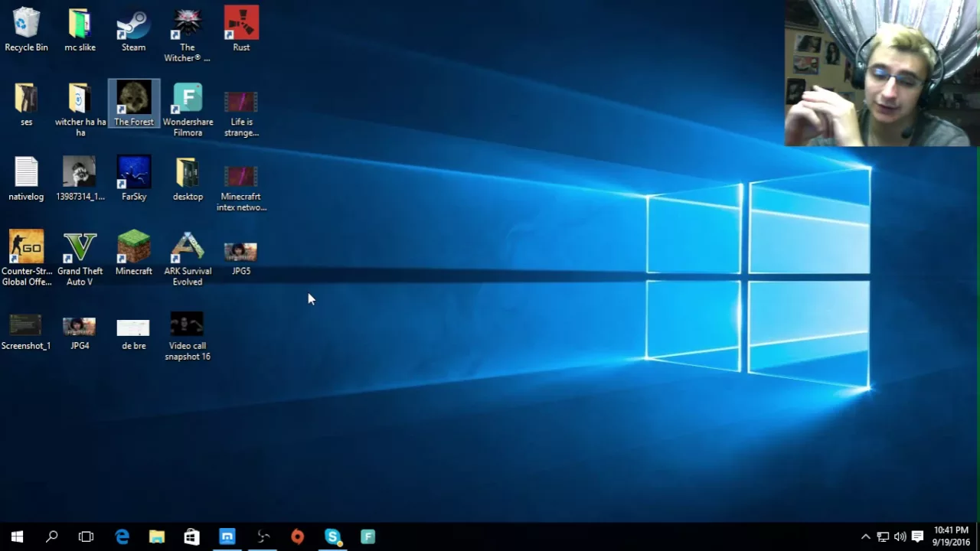
Task: Switch to the swirl-logo app on the taskbar
Action: point(263,536)
